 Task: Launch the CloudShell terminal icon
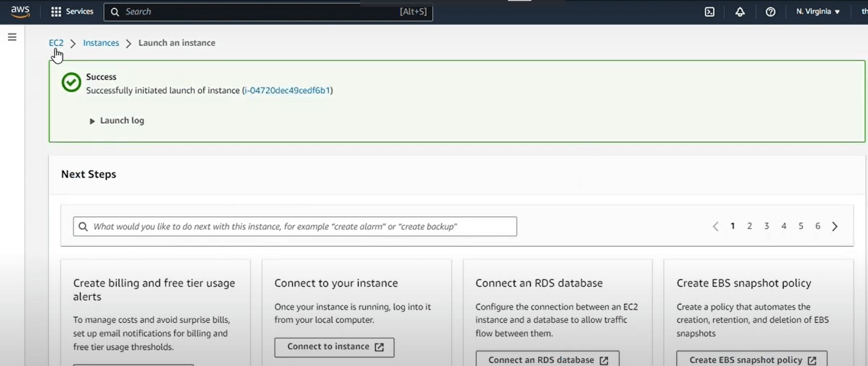(x=709, y=12)
